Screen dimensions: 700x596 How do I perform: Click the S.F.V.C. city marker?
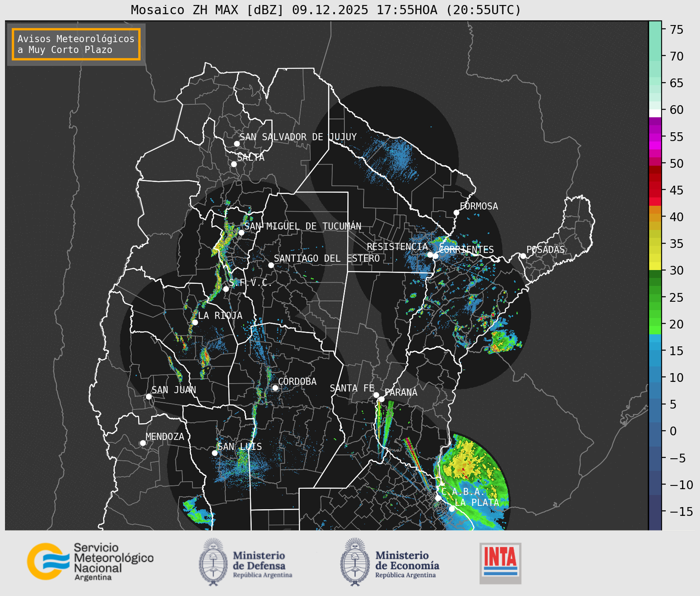[226, 289]
